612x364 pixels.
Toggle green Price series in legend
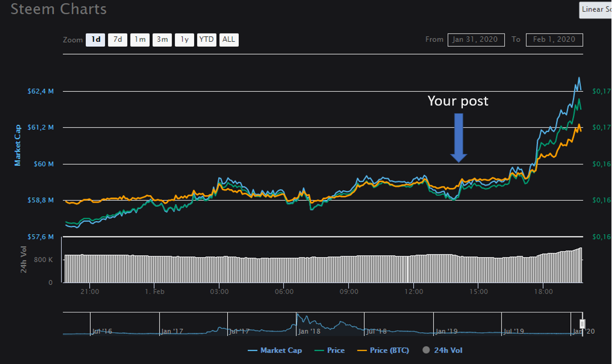[x=330, y=350]
